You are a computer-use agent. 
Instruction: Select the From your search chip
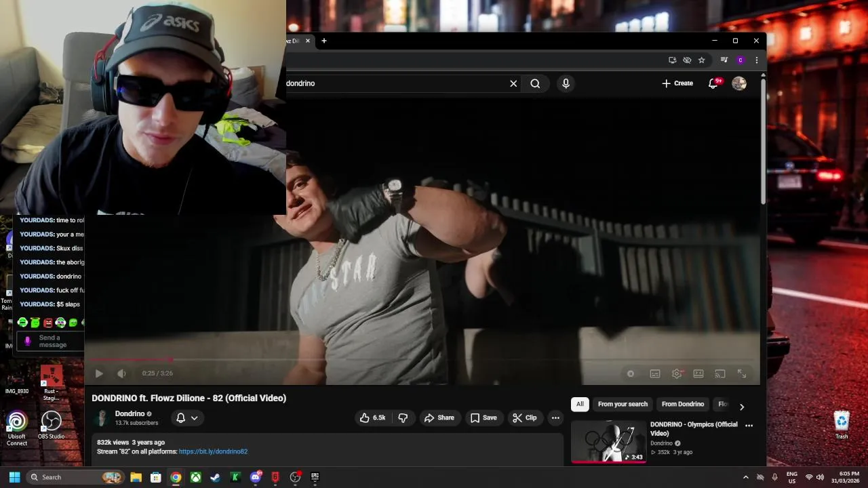pos(623,405)
